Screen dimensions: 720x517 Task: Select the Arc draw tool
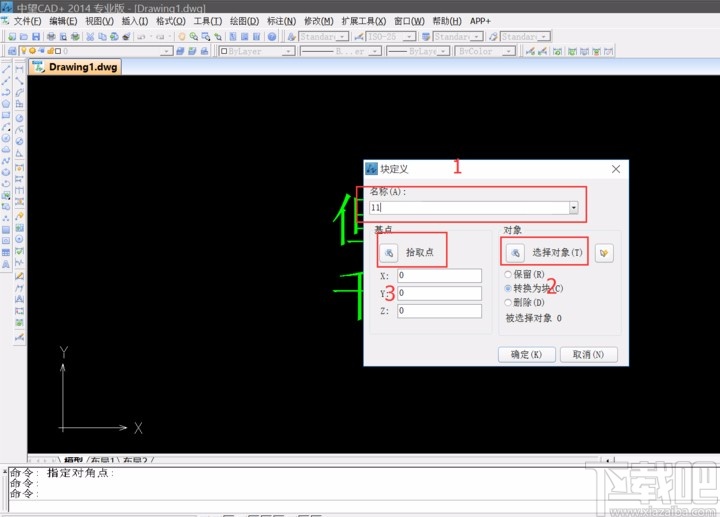coord(6,127)
